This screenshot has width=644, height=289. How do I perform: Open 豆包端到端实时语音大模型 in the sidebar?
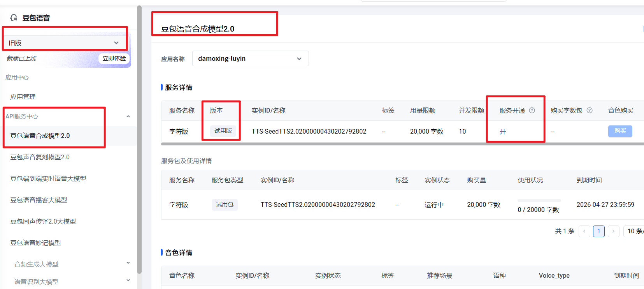48,179
